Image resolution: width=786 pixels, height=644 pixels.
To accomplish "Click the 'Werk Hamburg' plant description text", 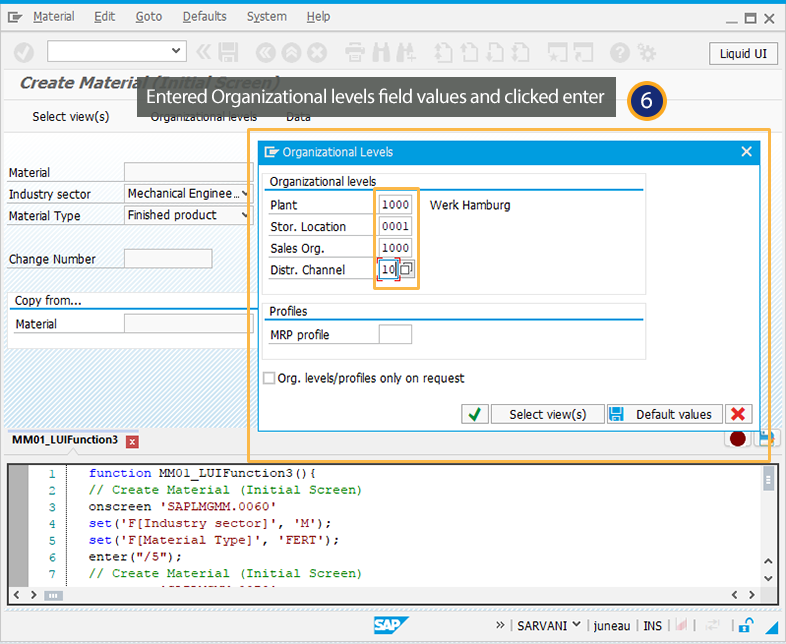I will (470, 205).
